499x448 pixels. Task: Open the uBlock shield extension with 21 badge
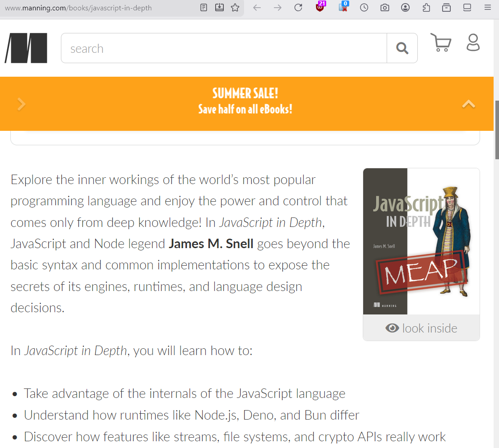pyautogui.click(x=320, y=7)
